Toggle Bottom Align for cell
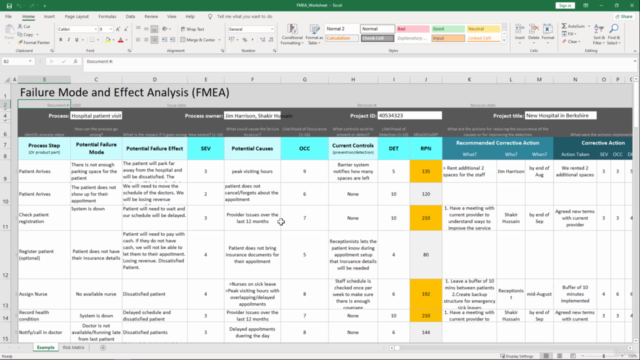The height and width of the screenshot is (360, 640). tap(154, 29)
